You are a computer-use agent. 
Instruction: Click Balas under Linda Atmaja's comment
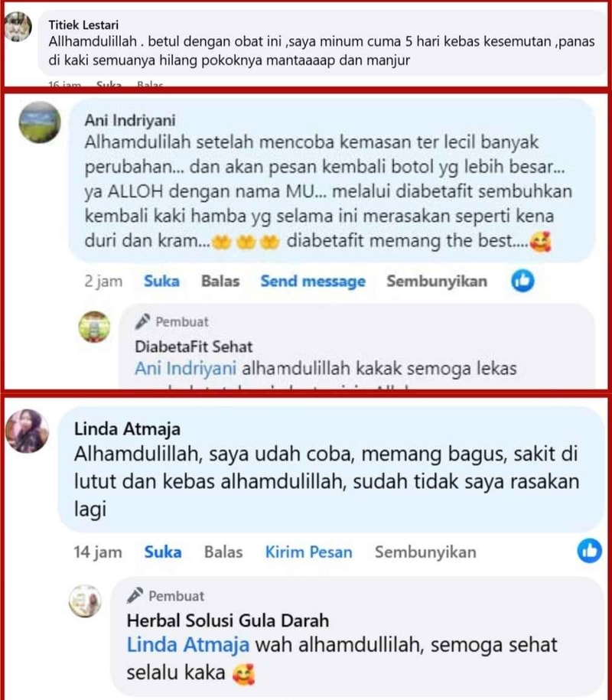tap(223, 552)
